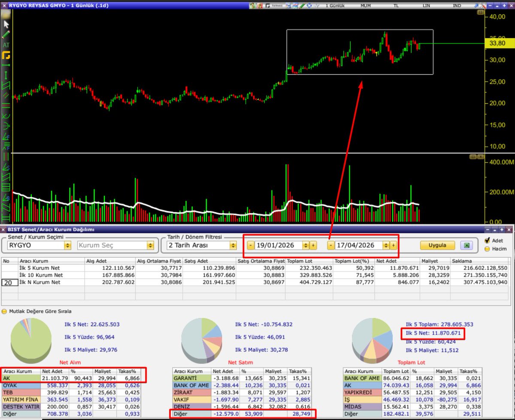Select the BANK OF AME row in Toplam Lot table
The height and width of the screenshot is (420, 515).
[x=413, y=378]
